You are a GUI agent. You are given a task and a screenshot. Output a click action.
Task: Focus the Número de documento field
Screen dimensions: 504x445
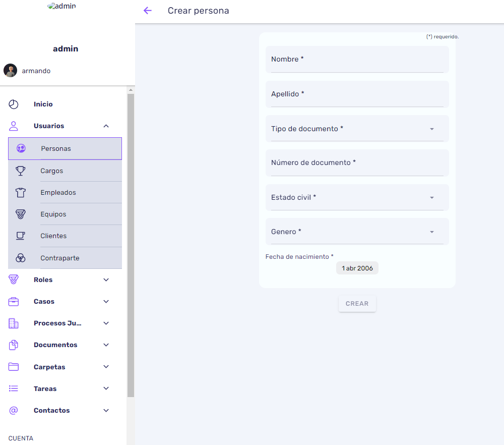point(357,162)
